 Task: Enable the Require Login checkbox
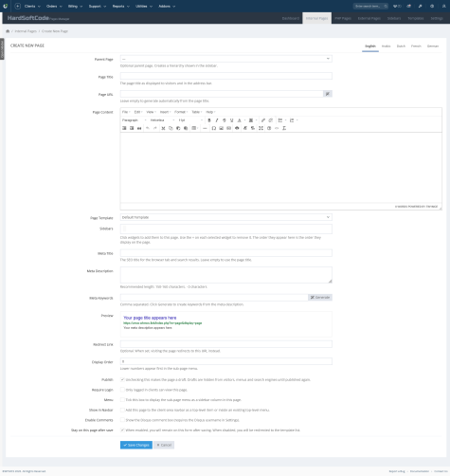[122, 390]
